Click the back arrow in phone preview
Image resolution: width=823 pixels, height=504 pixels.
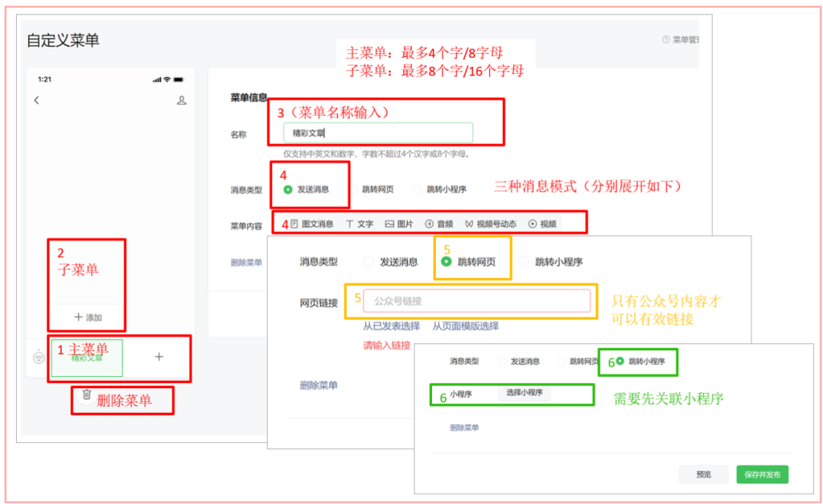point(37,100)
